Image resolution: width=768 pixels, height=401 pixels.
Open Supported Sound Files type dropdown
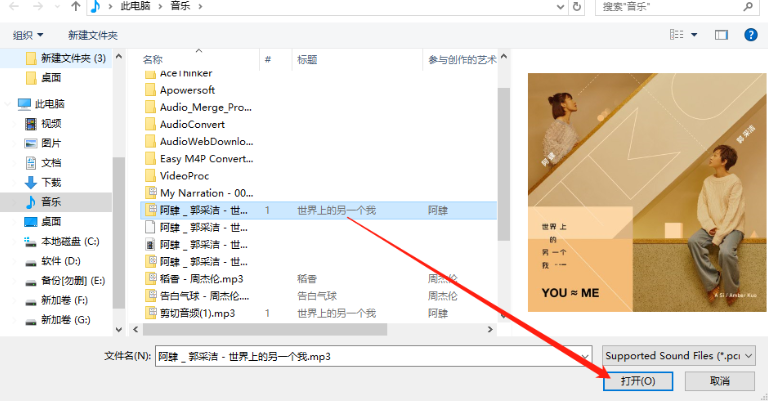click(x=678, y=356)
